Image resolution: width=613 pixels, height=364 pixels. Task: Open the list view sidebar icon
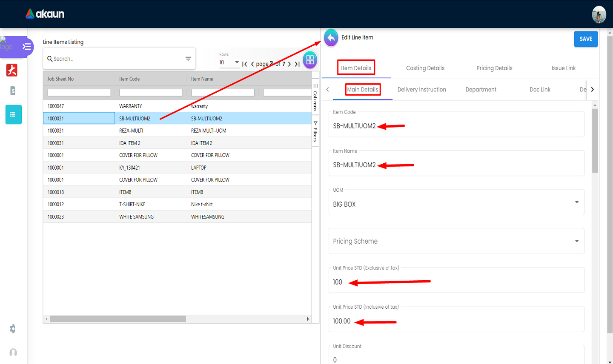[x=13, y=114]
